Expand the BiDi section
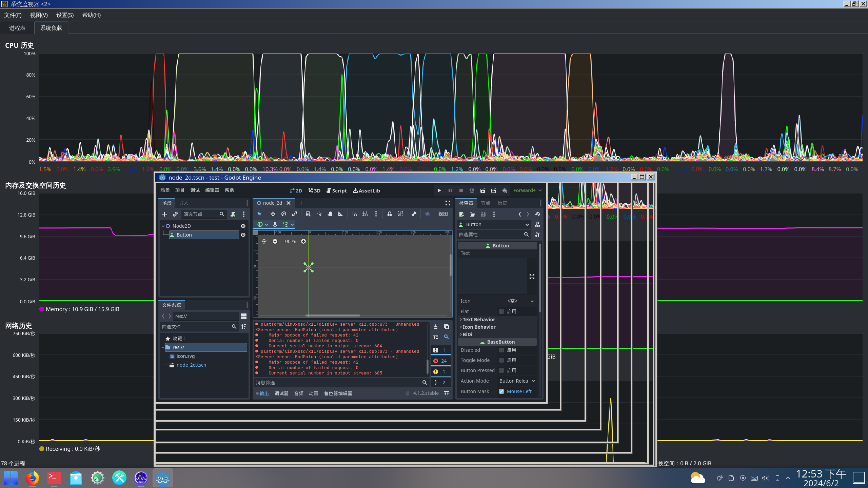Image resolution: width=868 pixels, height=488 pixels. pos(466,334)
